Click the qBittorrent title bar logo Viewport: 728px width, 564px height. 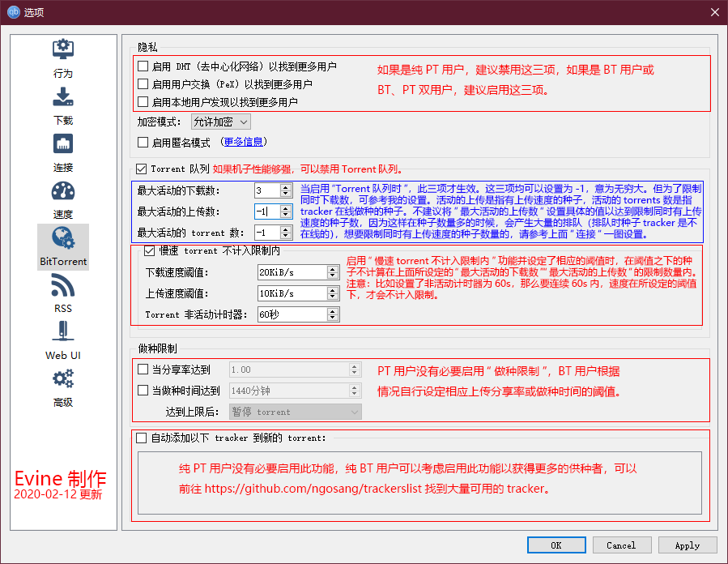(14, 12)
